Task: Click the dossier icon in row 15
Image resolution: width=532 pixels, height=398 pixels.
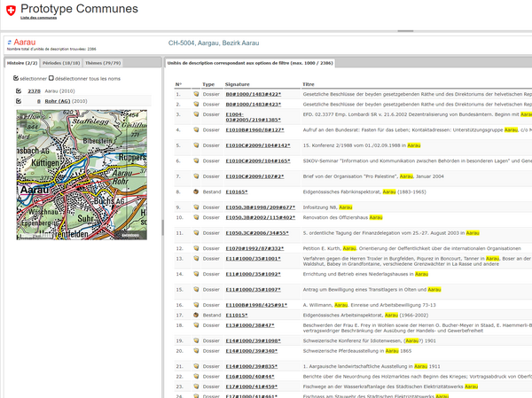Action: click(x=196, y=290)
